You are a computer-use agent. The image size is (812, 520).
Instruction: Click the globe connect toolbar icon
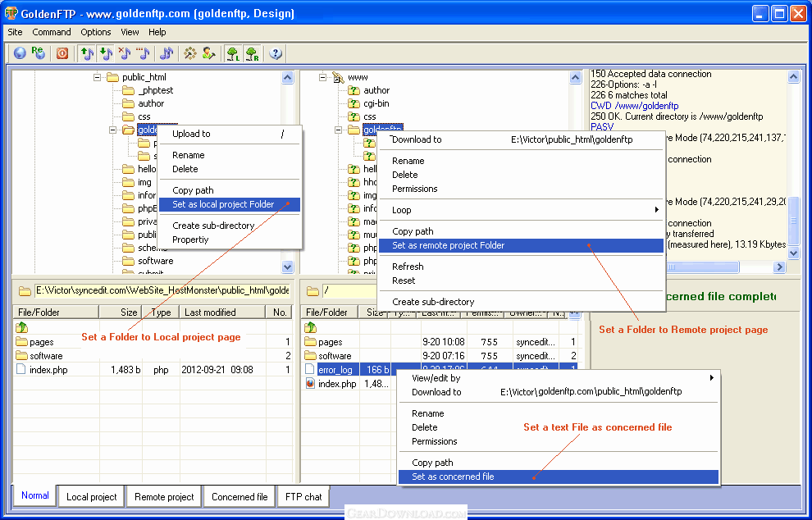[x=20, y=53]
